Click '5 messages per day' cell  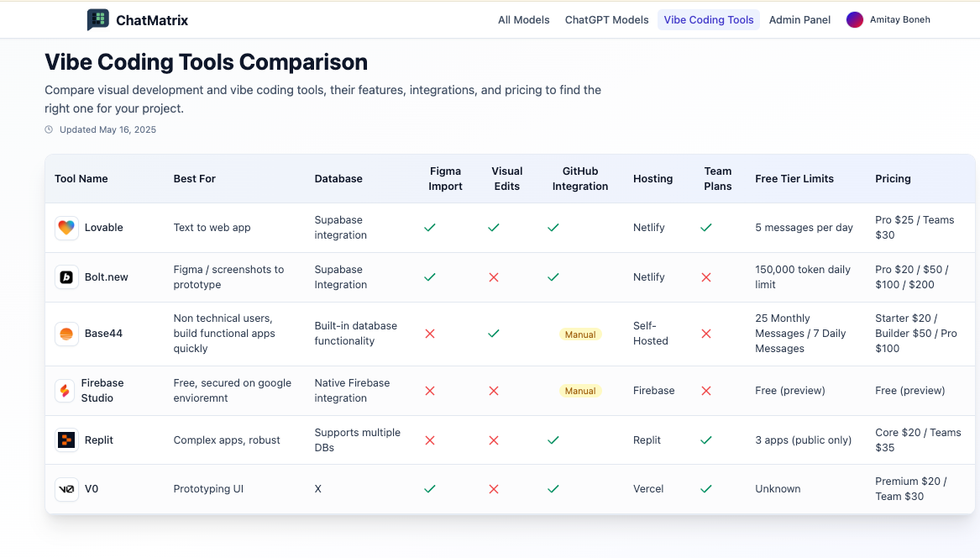(x=804, y=228)
